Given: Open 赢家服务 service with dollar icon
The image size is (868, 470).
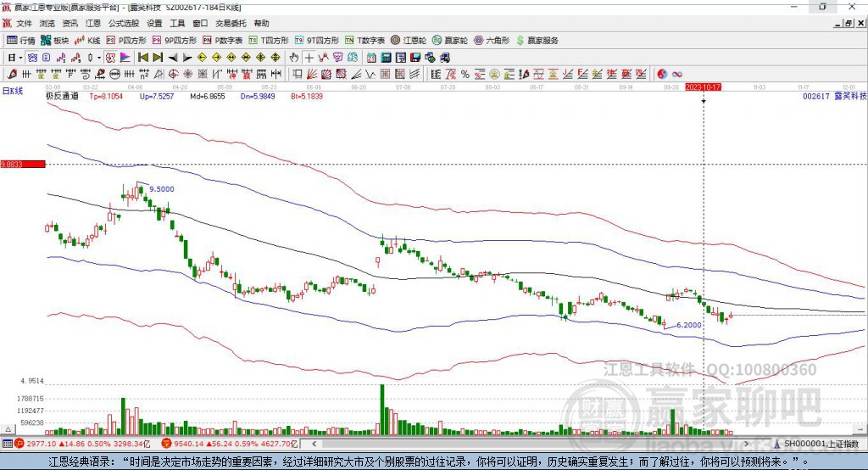Looking at the screenshot, I should (x=537, y=41).
